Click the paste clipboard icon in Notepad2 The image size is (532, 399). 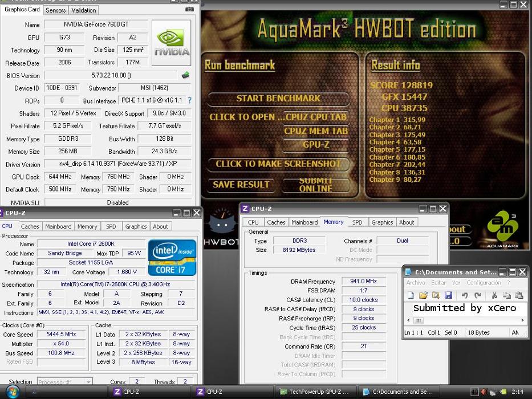[x=519, y=295]
